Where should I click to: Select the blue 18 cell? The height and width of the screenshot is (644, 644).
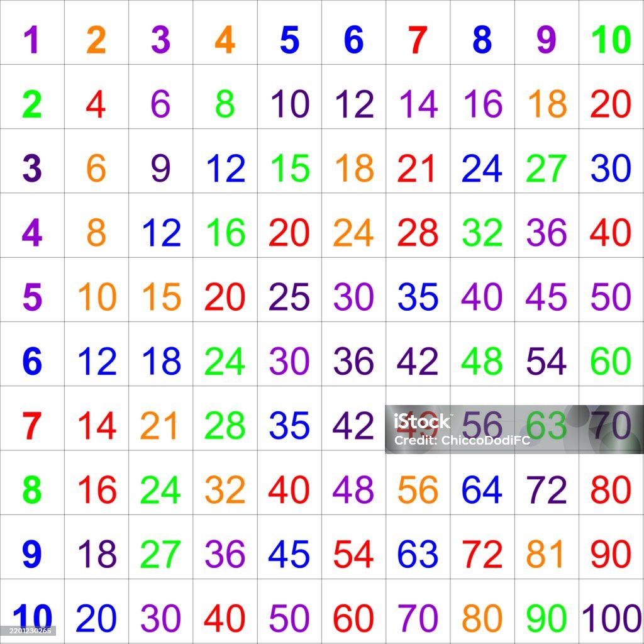tap(162, 361)
